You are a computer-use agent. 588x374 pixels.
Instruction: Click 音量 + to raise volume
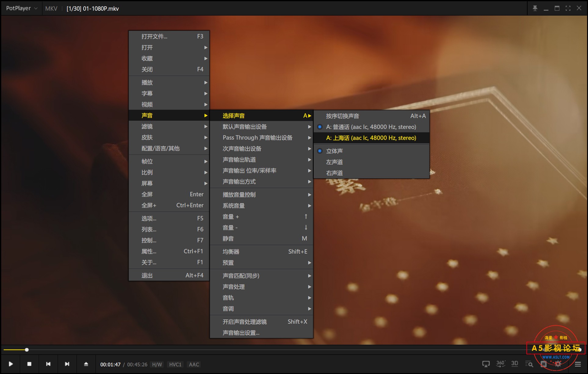[x=262, y=216]
